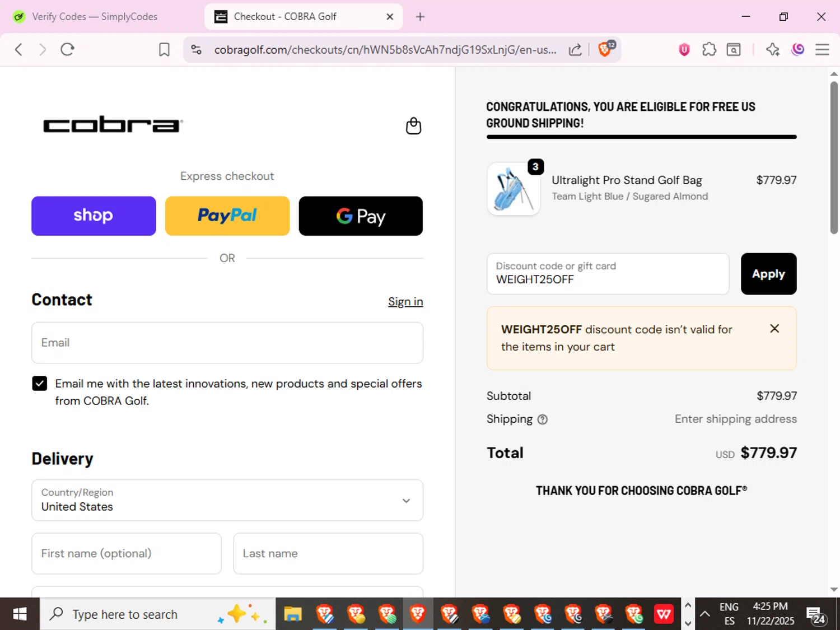Viewport: 840px width, 630px height.
Task: Switch the ENG ES input language indicator
Action: 729,614
